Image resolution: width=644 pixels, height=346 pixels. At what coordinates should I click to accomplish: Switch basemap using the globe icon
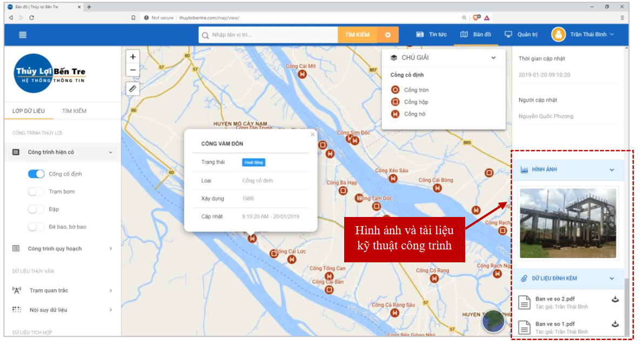pyautogui.click(x=493, y=321)
